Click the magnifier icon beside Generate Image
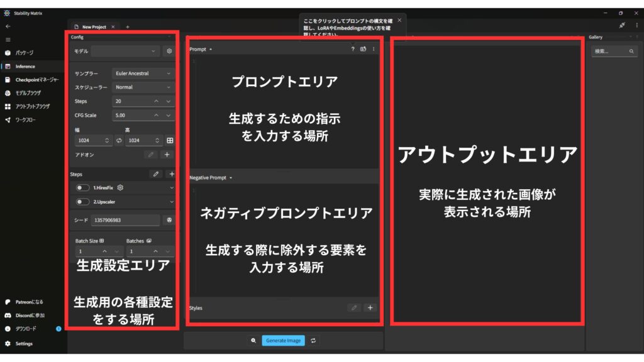The width and height of the screenshot is (644, 362). 253,341
